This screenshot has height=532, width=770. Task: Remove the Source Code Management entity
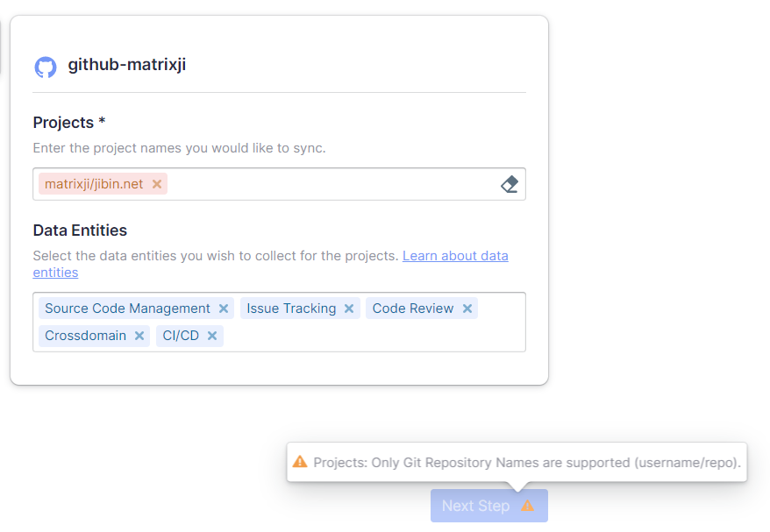click(x=223, y=309)
